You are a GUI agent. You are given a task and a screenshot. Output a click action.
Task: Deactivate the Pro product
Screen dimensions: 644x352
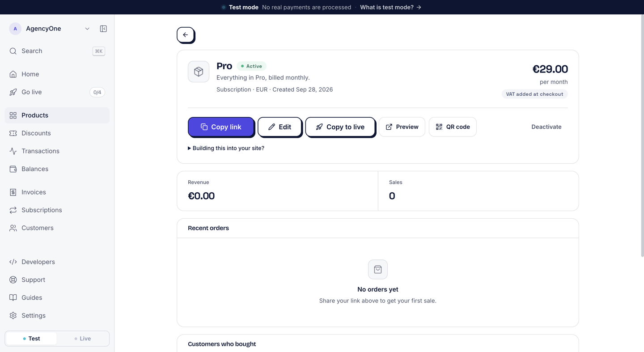point(547,127)
